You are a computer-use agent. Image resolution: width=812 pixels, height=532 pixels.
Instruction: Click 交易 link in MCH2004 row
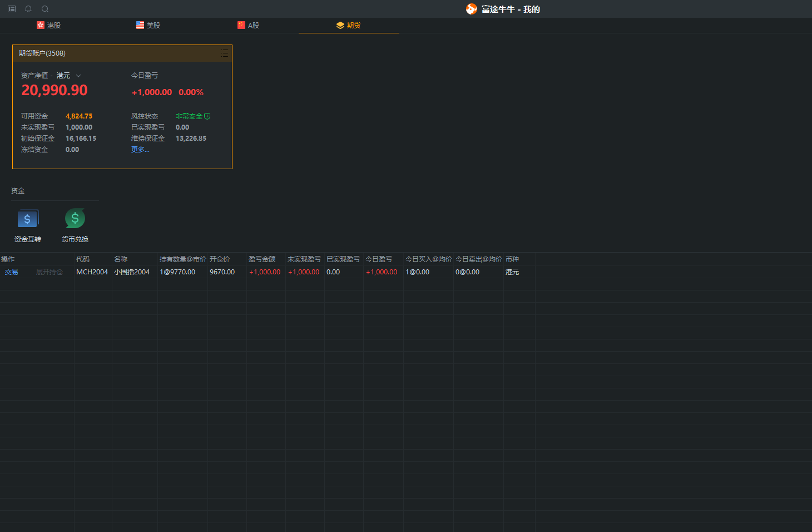pyautogui.click(x=12, y=272)
